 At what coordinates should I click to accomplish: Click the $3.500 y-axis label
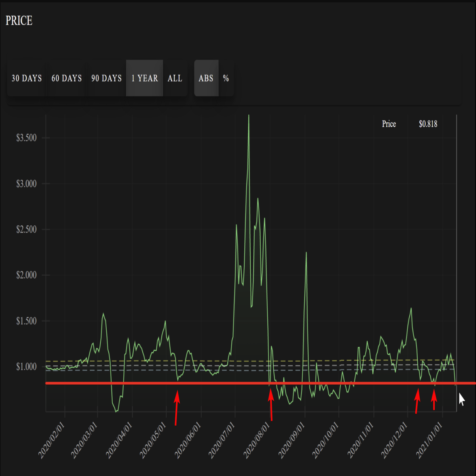click(26, 138)
